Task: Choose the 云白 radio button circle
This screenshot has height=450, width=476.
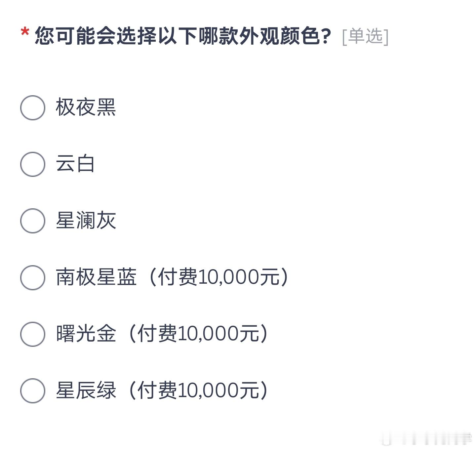Action: click(x=33, y=164)
